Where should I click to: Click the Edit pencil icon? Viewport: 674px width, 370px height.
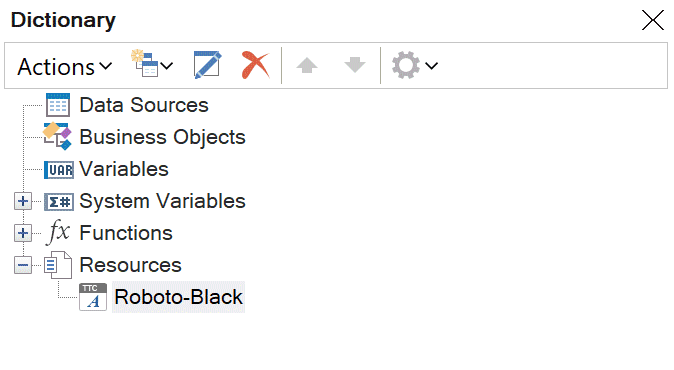point(208,65)
